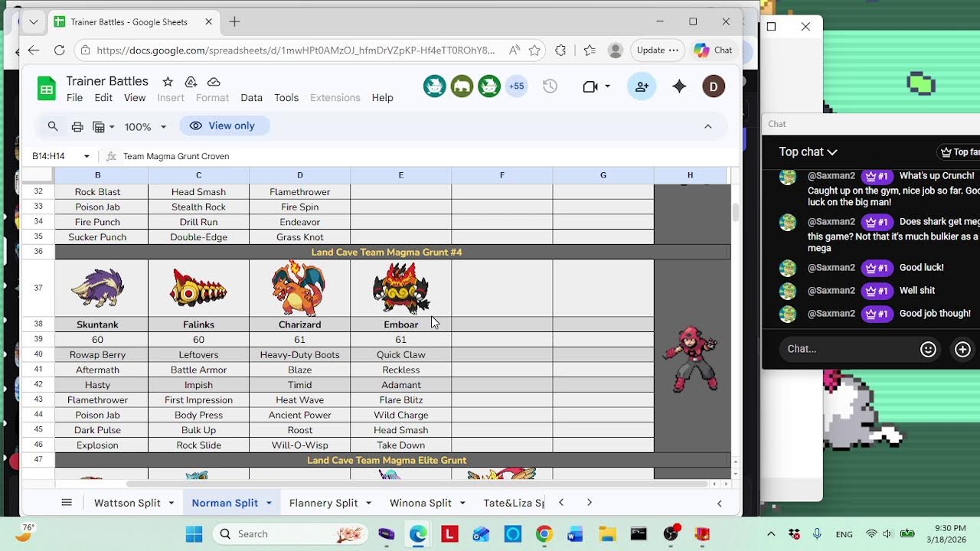The height and width of the screenshot is (551, 980).
Task: Open a new browser tab
Action: click(x=234, y=21)
